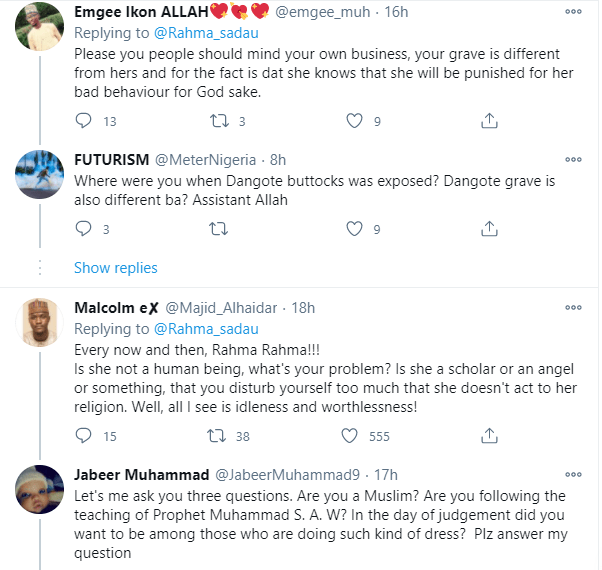This screenshot has width=602, height=570.
Task: Like Emgee Ikon ALLAH's tweet
Action: [353, 121]
